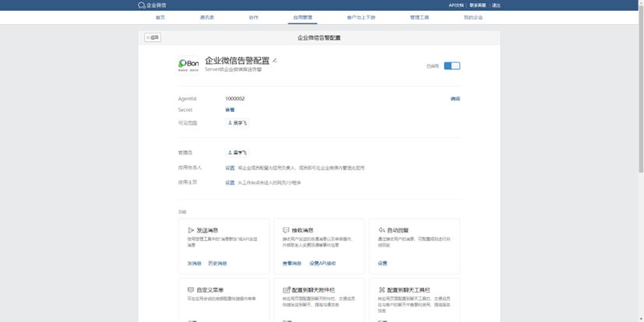Viewport: 644px width, 322px height.
Task: Click the 发送消息 paper-plane icon
Action: coord(191,230)
